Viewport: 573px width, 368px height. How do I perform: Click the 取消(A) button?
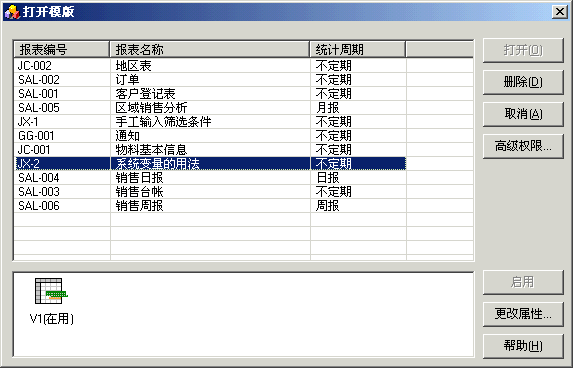pos(523,114)
